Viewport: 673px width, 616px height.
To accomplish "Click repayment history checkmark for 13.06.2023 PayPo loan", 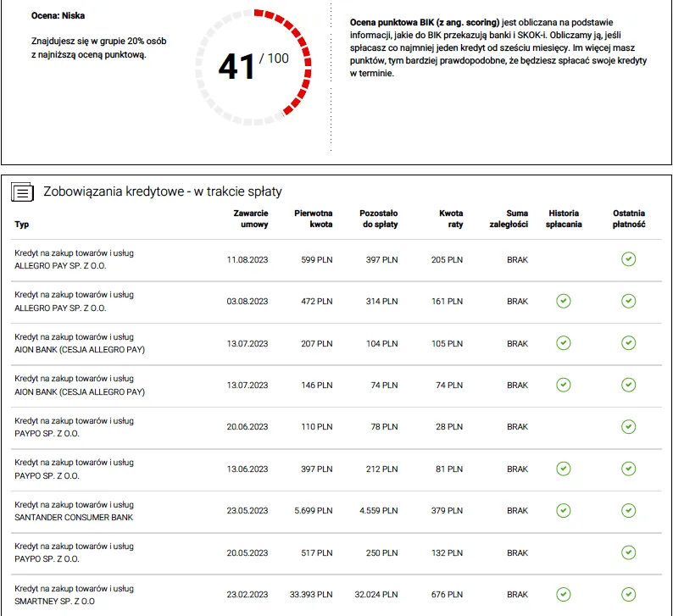I will pyautogui.click(x=563, y=469).
